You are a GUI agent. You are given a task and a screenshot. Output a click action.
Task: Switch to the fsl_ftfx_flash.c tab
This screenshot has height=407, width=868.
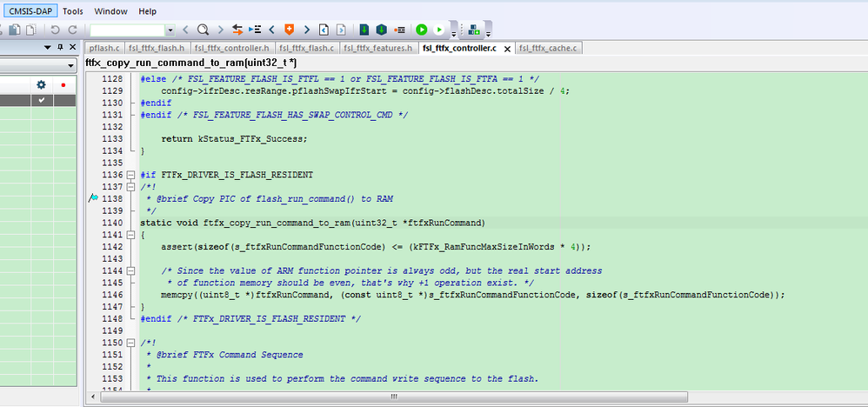tap(307, 48)
